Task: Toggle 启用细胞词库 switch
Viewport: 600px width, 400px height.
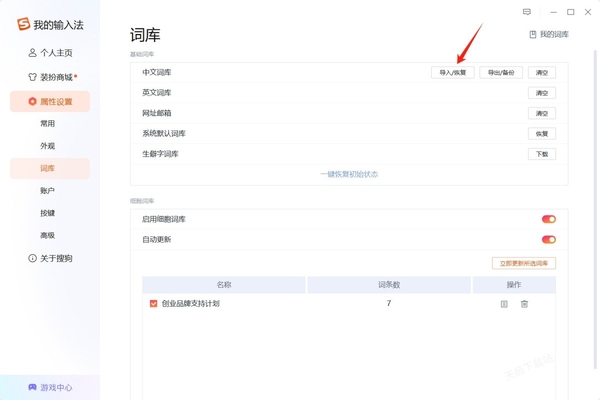Action: 548,219
